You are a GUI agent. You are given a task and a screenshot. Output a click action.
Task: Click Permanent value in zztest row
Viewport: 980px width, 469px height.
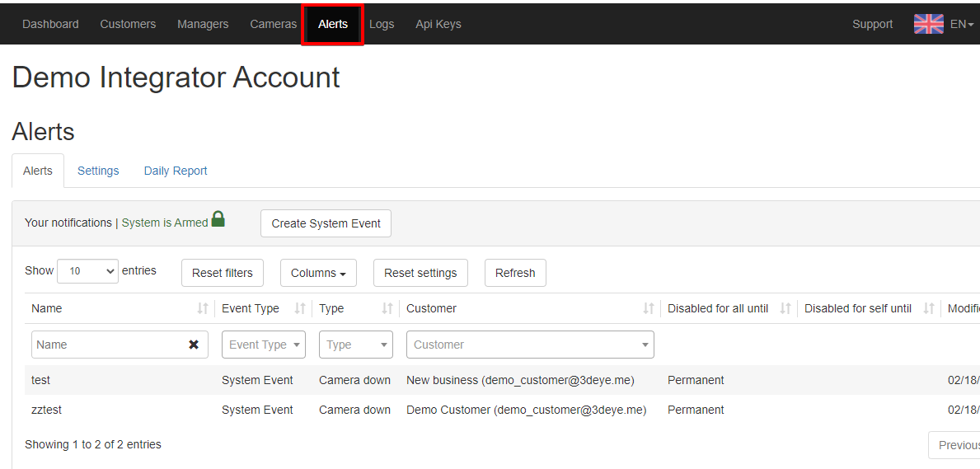(696, 410)
